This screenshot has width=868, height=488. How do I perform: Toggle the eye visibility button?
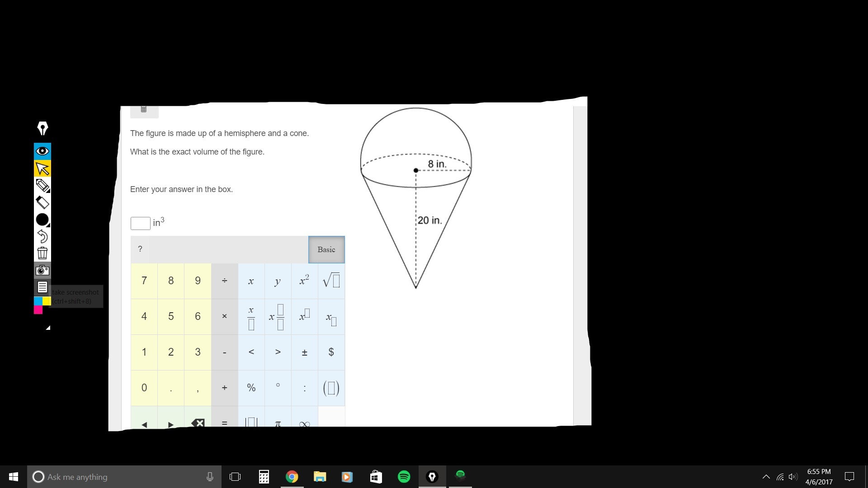[42, 151]
